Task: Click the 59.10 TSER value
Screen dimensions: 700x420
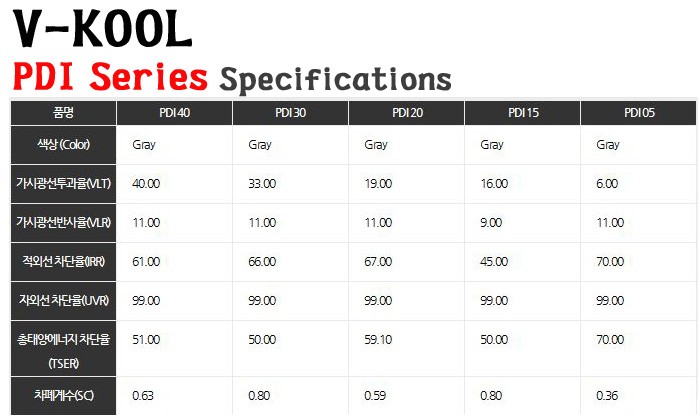Action: tap(379, 340)
